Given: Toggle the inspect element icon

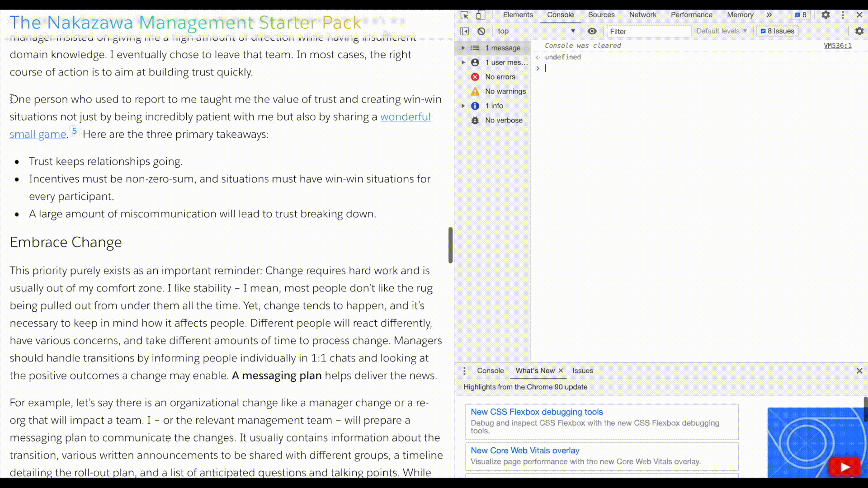Looking at the screenshot, I should point(466,14).
